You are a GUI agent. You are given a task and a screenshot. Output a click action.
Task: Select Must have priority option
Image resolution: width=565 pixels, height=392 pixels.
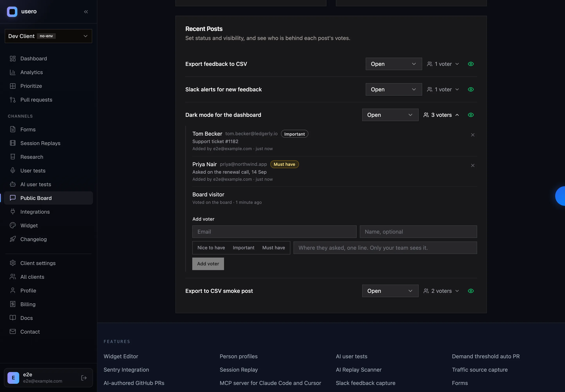[274, 248]
